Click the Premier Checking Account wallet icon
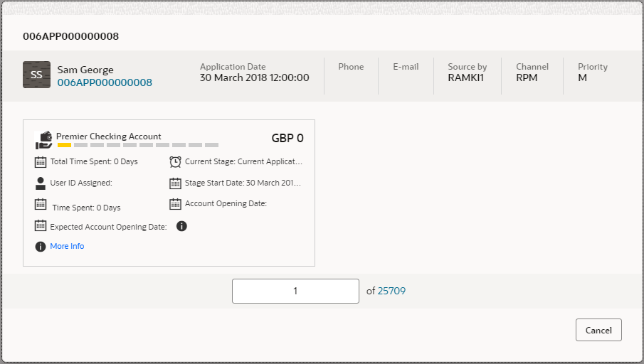644x364 pixels. click(x=43, y=140)
